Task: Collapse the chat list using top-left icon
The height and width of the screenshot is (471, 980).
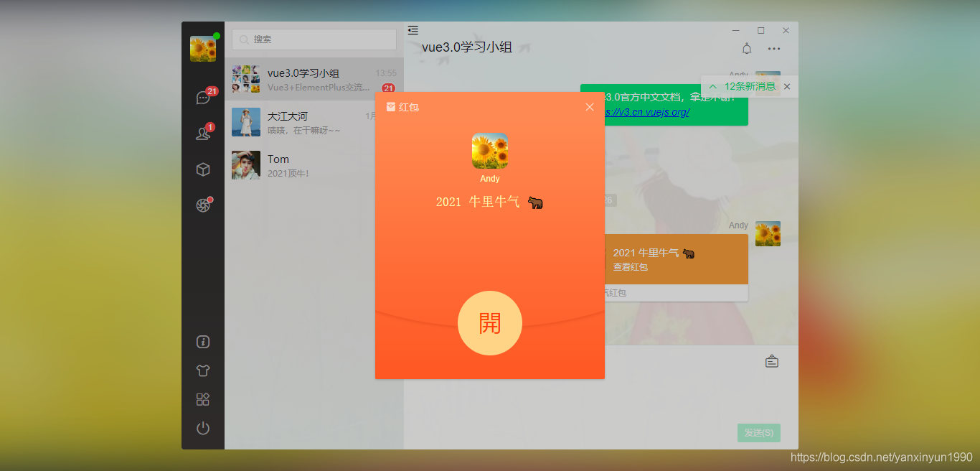Action: click(x=413, y=30)
